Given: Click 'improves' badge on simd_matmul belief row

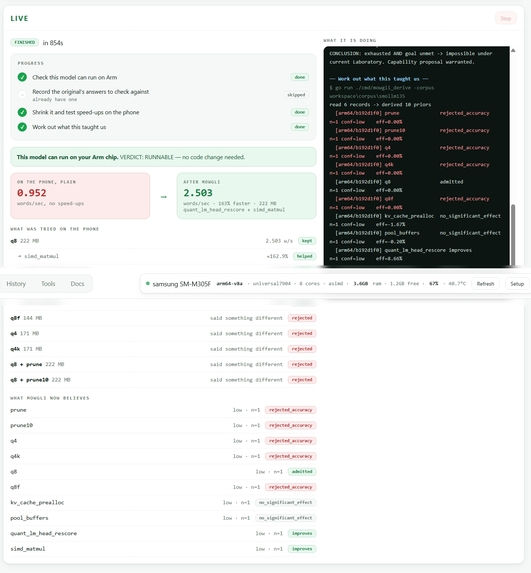Looking at the screenshot, I should tap(302, 549).
